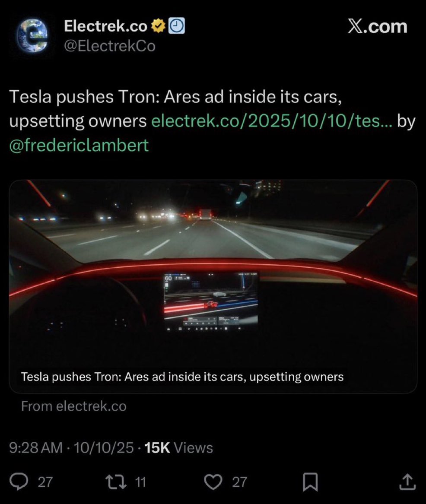Screen dimensions: 426x504
Task: Open the Electrek.co profile avatar
Action: 32,36
